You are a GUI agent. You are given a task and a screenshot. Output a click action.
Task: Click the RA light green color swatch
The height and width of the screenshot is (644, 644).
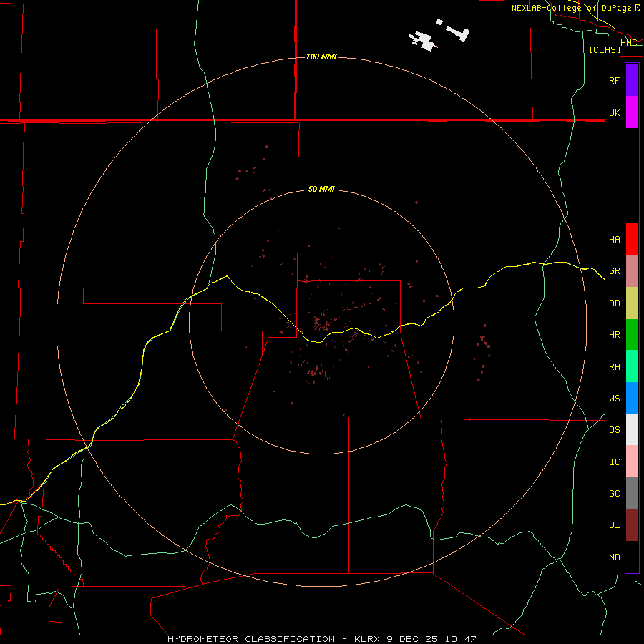(x=632, y=366)
